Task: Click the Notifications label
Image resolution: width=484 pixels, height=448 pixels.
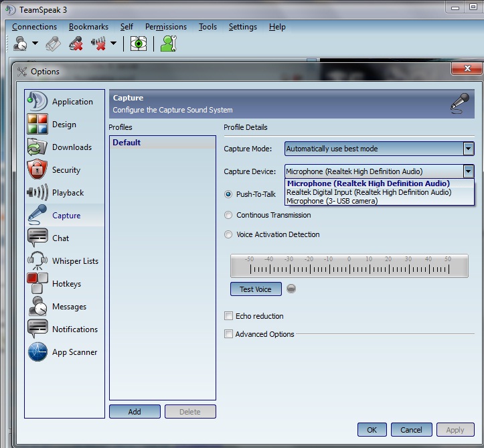Action: (x=75, y=329)
